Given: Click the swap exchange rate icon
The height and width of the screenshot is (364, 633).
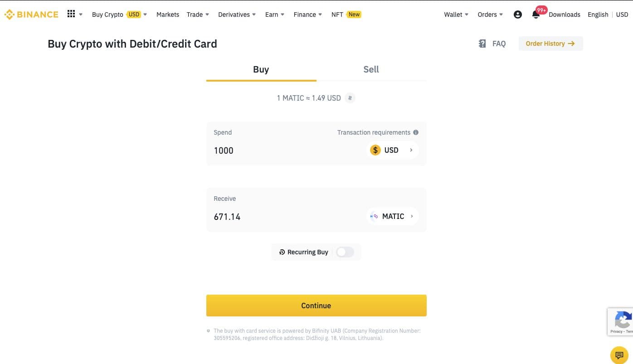Looking at the screenshot, I should 350,98.
